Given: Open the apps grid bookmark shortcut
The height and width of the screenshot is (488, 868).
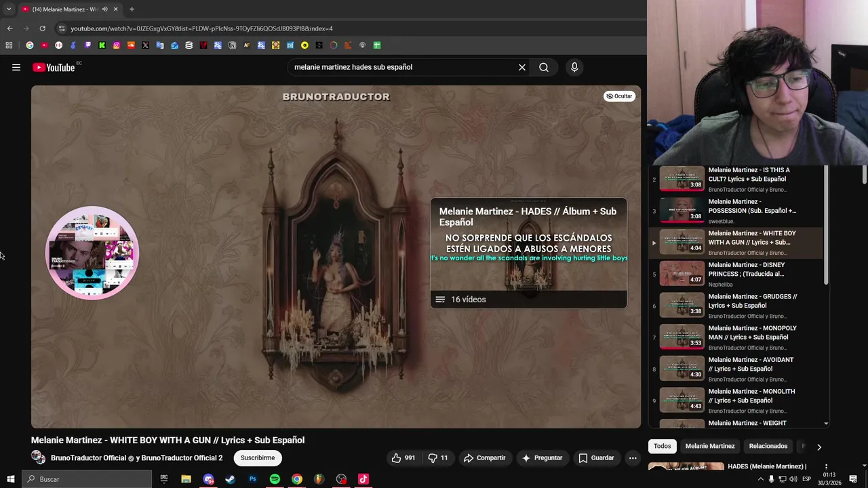Looking at the screenshot, I should point(9,45).
